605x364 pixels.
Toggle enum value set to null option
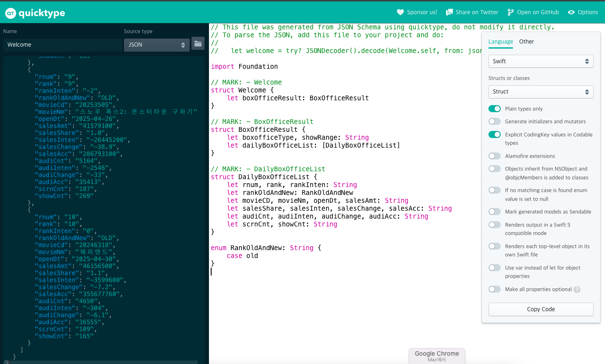[x=495, y=190]
